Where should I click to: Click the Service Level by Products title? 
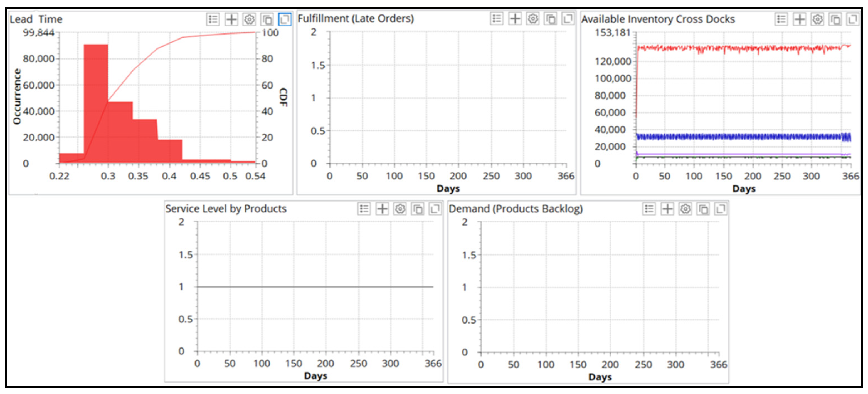pyautogui.click(x=226, y=209)
